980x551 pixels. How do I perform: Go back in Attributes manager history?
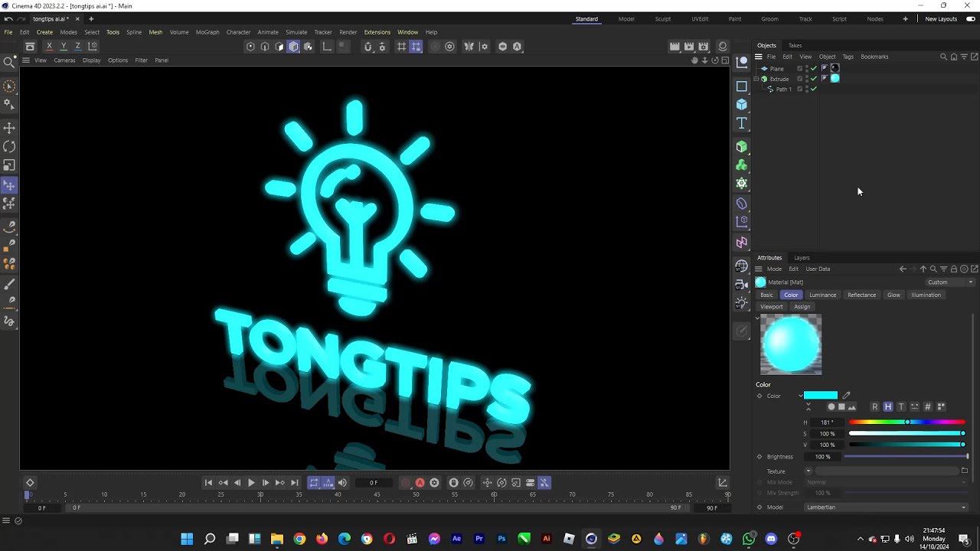click(x=903, y=269)
